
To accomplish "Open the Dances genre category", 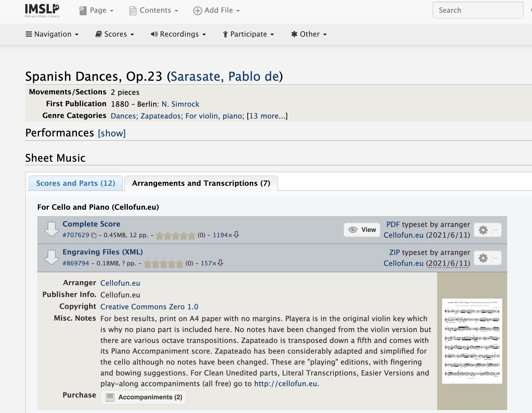I will pyautogui.click(x=123, y=116).
